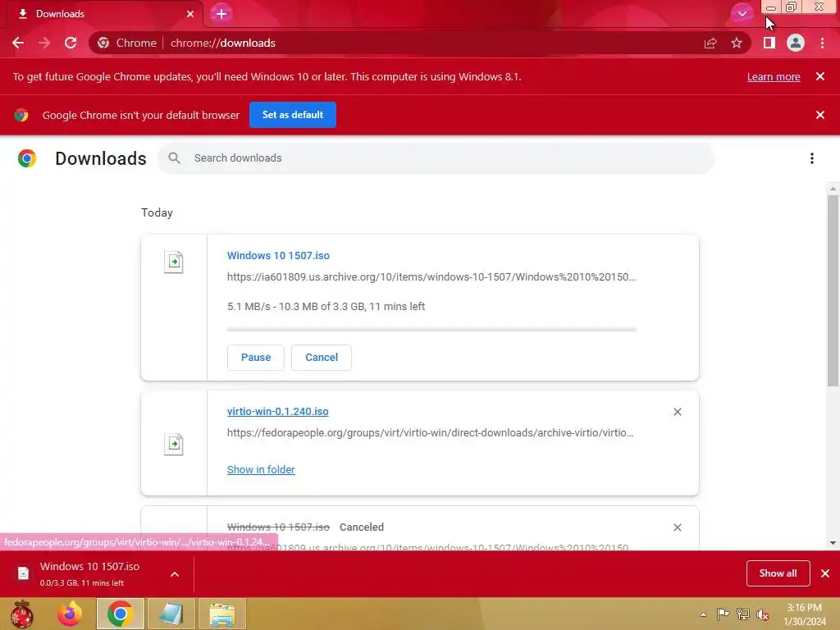Open a new tab with plus button
Viewport: 840px width, 630px height.
(x=221, y=14)
